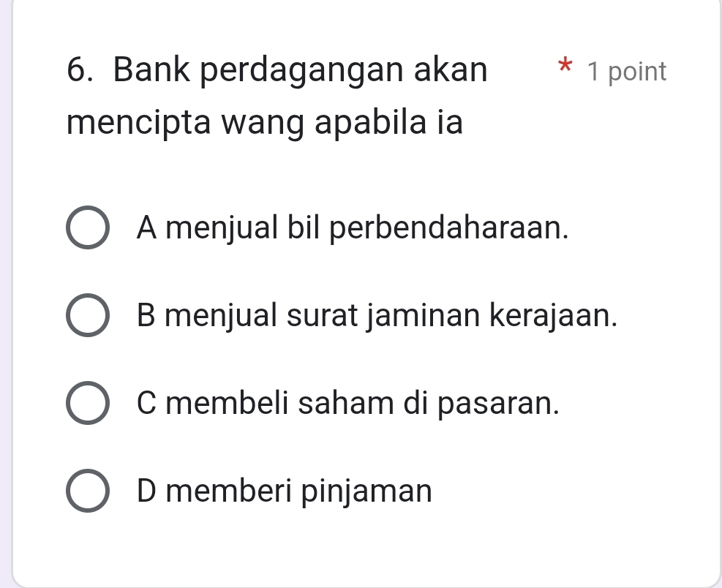Click the question number '6.'
Viewport: 722px width, 588px height.
(x=83, y=71)
